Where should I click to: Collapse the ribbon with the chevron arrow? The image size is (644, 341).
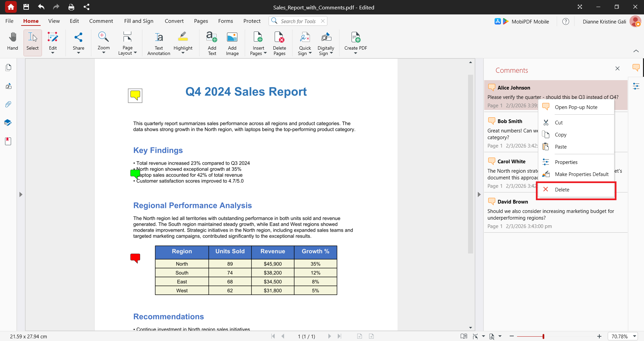(x=636, y=51)
